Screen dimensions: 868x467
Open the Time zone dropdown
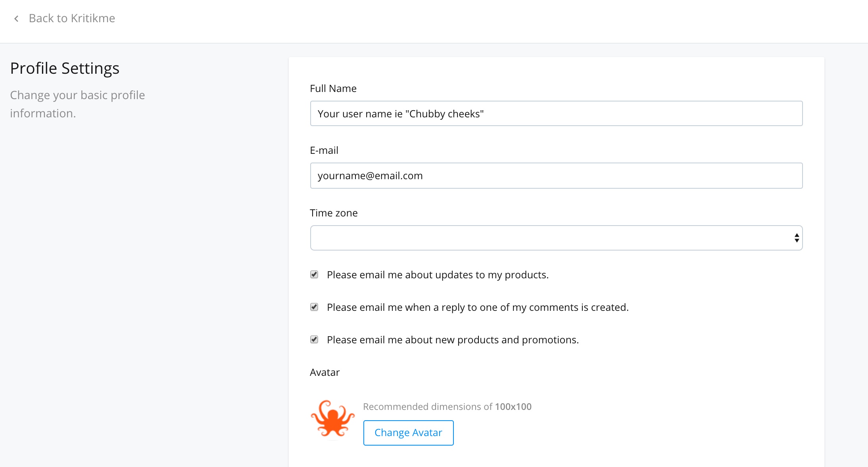point(556,238)
